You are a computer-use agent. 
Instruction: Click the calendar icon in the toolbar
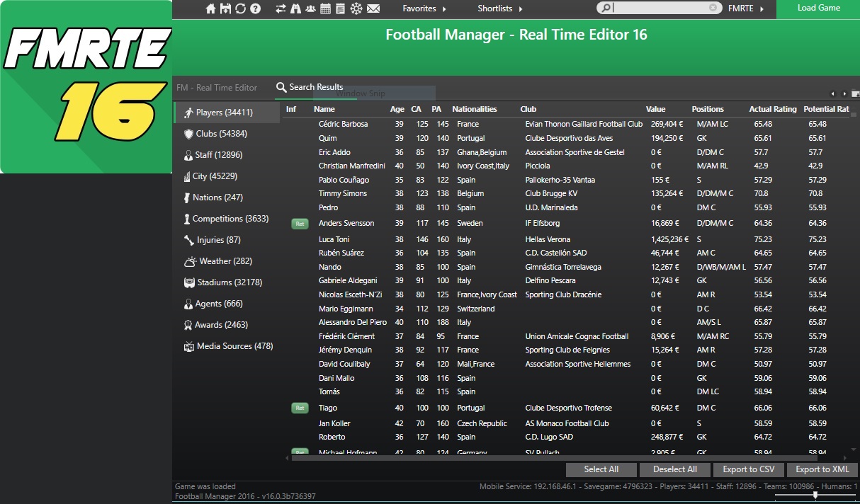[x=326, y=8]
